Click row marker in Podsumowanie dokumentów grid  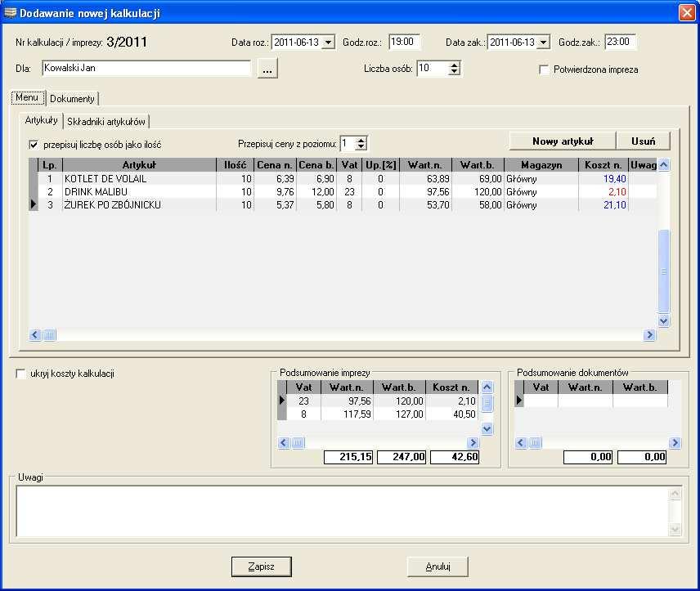pyautogui.click(x=518, y=401)
